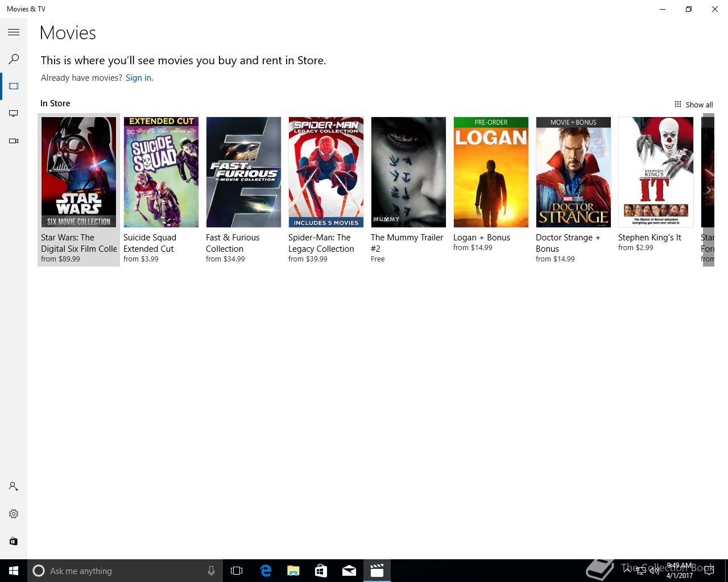Click the right arrow to see more movies
The width and height of the screenshot is (728, 582).
[708, 190]
